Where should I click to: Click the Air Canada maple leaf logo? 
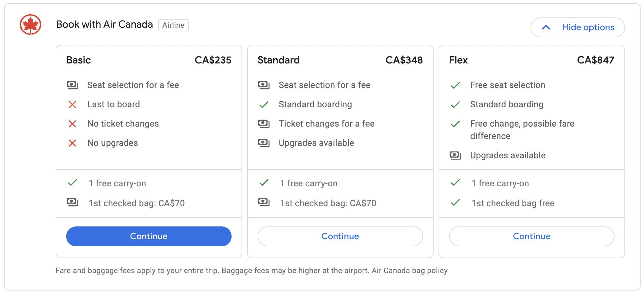pyautogui.click(x=30, y=25)
